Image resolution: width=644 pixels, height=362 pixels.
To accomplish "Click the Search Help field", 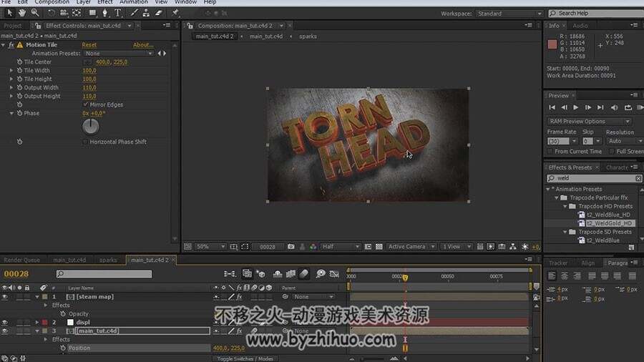I will pos(596,14).
